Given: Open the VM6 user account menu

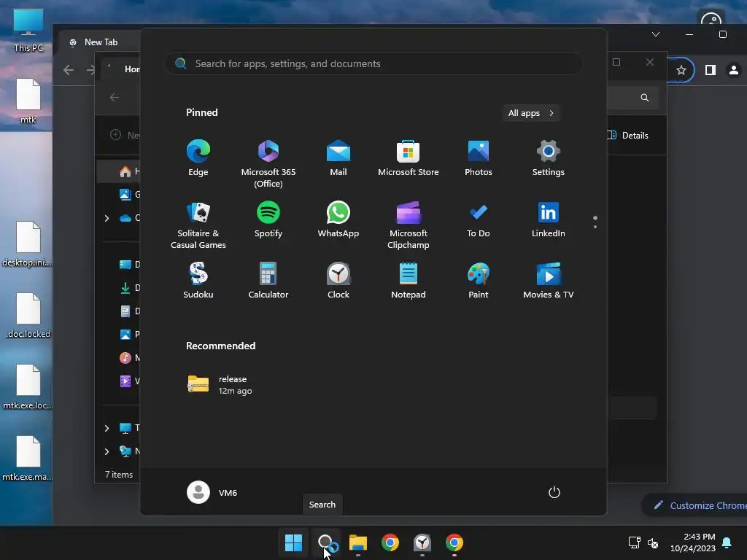Looking at the screenshot, I should coord(212,492).
